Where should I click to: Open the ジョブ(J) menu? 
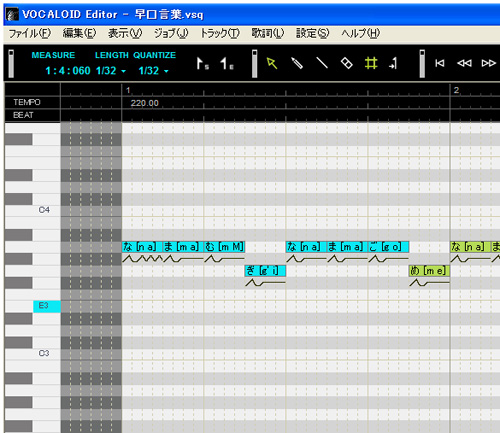point(171,33)
